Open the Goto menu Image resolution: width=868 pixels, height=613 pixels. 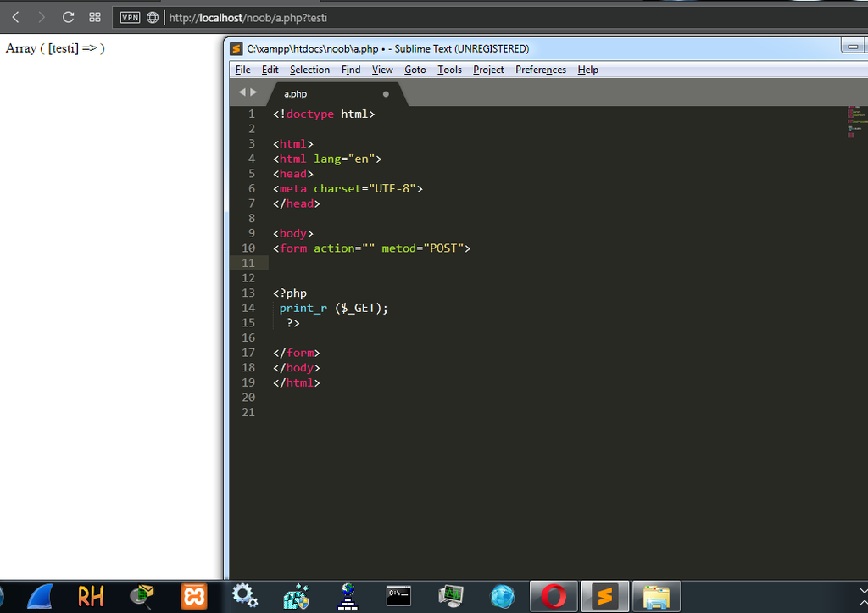pos(415,70)
